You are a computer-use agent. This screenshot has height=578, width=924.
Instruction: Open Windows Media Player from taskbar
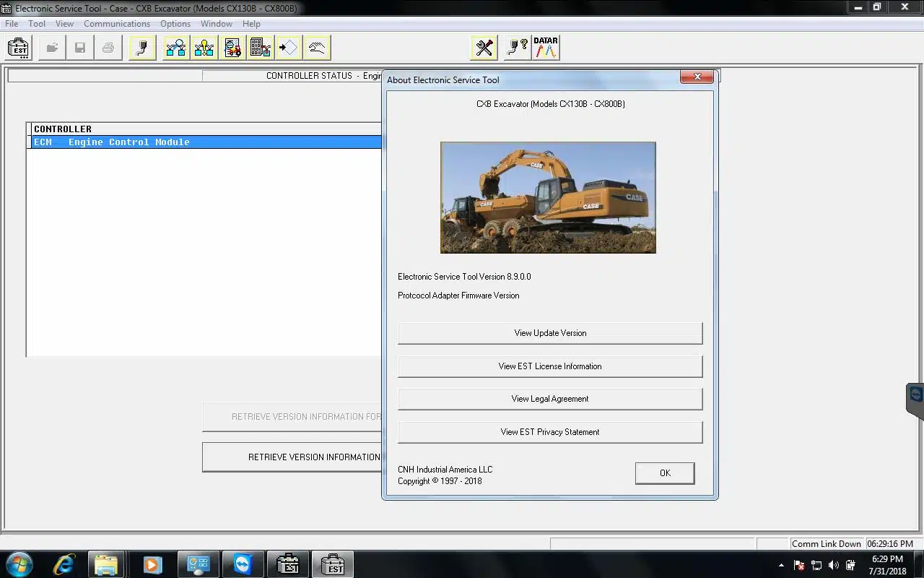pyautogui.click(x=152, y=564)
